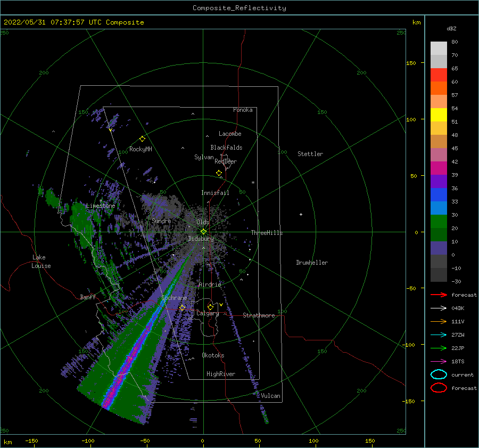This screenshot has width=479, height=448.
Task: Click the RedDeer city label
Action: [x=226, y=161]
